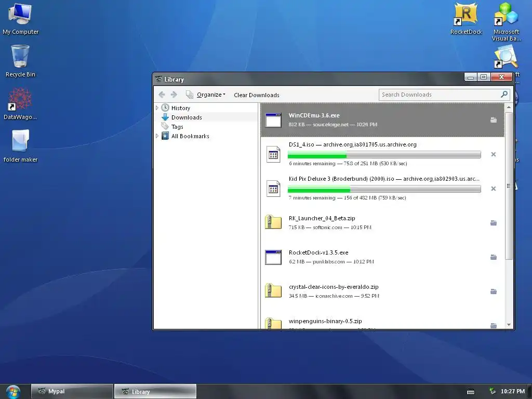Click the download arrow tray icon
The height and width of the screenshot is (399, 532).
pyautogui.click(x=492, y=391)
